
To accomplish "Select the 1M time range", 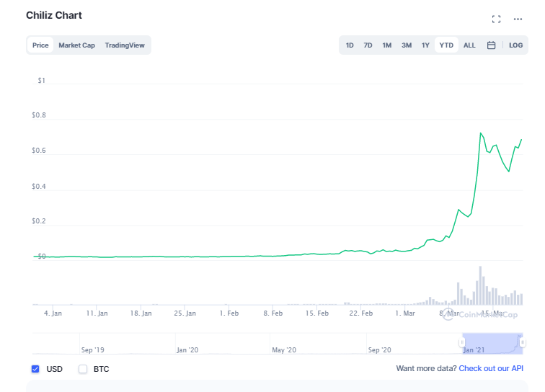I will click(x=387, y=45).
